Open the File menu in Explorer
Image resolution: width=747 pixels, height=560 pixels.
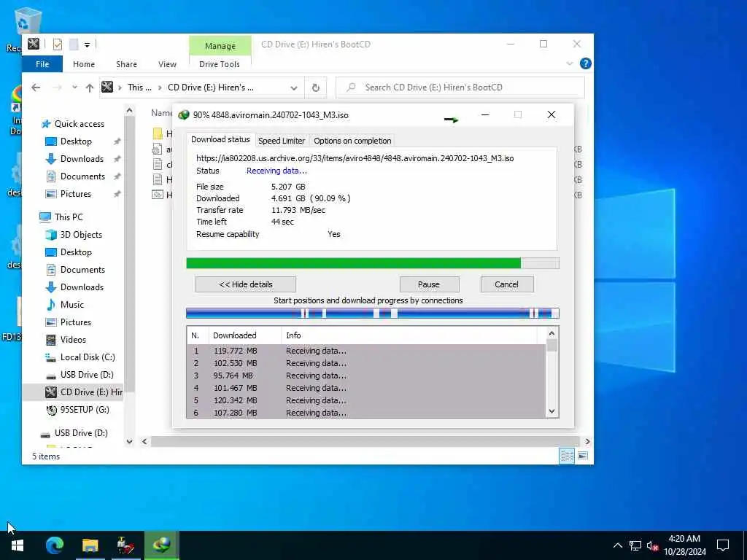42,64
